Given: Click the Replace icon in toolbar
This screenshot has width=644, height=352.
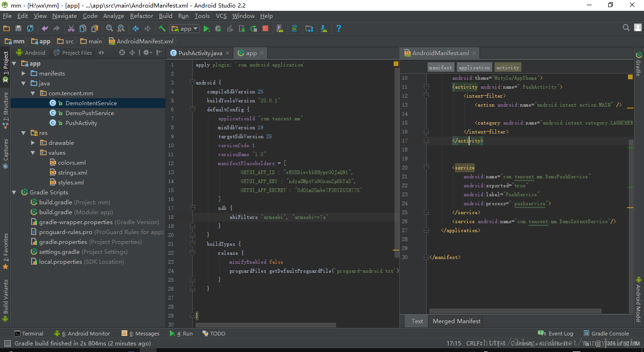Looking at the screenshot, I should tap(121, 28).
